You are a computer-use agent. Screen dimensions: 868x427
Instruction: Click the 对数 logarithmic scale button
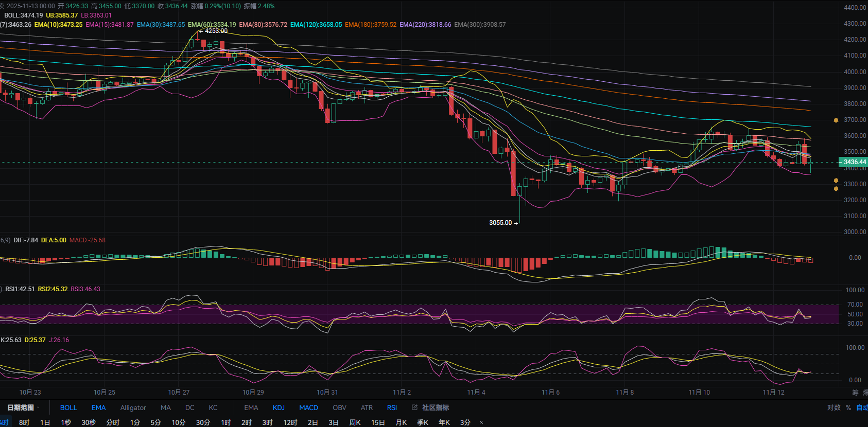point(834,407)
